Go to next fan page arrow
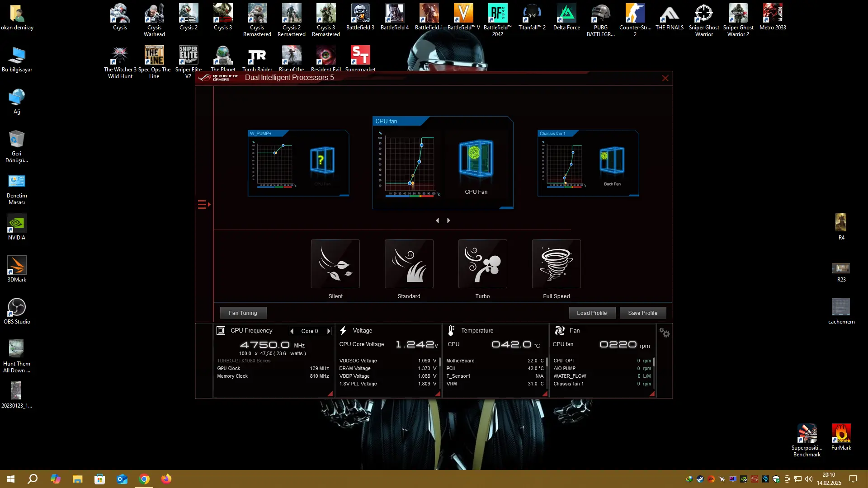 pyautogui.click(x=448, y=221)
